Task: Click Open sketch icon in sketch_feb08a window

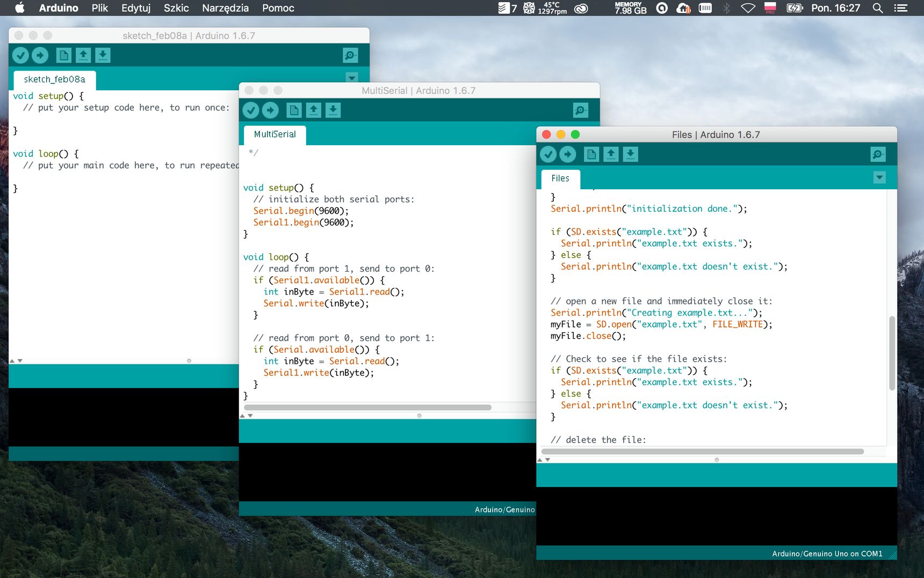Action: pos(83,55)
